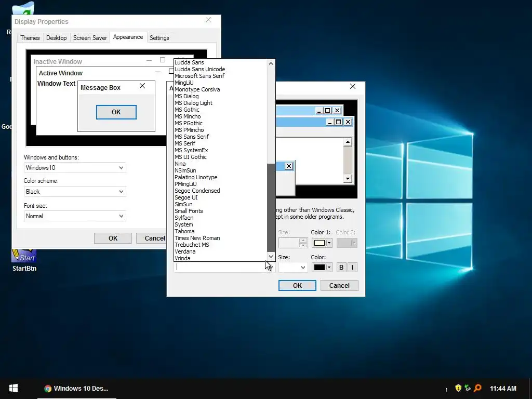
Task: Switch to the Settings tab
Action: click(x=159, y=37)
